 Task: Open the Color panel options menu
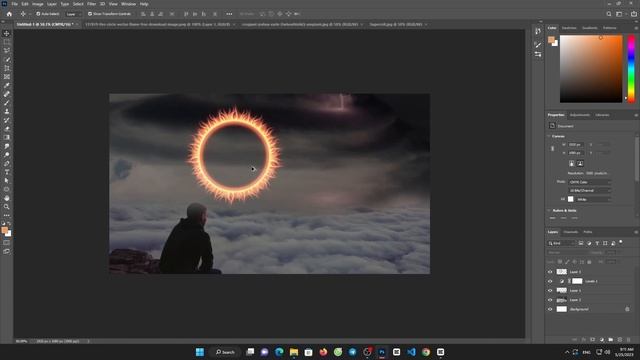point(636,28)
